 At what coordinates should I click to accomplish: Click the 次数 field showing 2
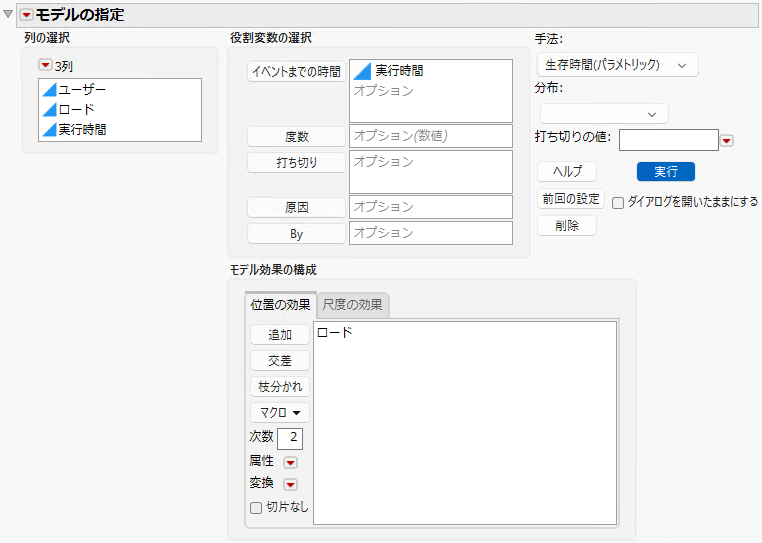[x=290, y=438]
